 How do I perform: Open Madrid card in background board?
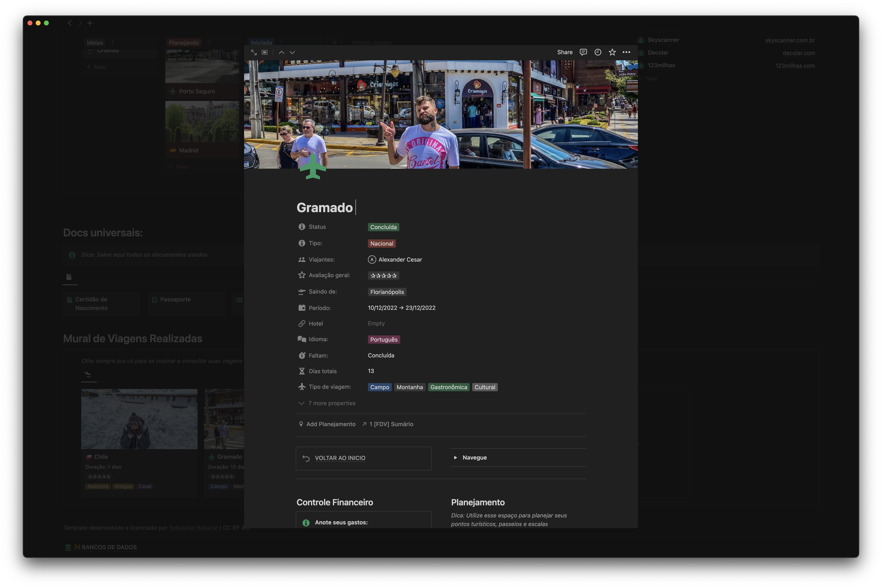click(x=202, y=129)
